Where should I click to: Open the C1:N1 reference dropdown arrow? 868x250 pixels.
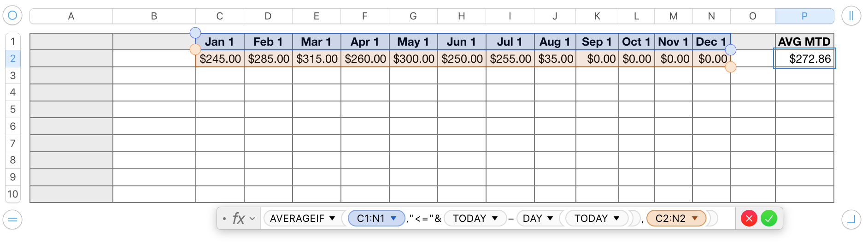click(x=394, y=218)
